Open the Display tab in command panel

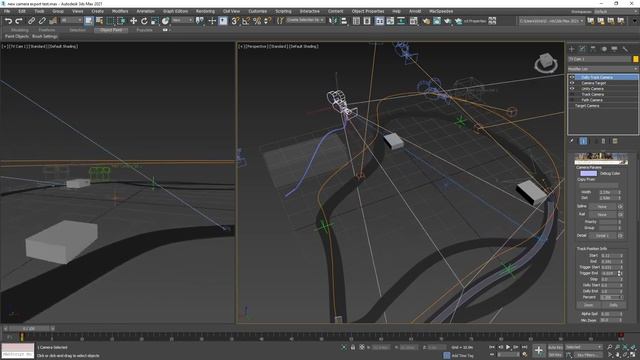614,49
